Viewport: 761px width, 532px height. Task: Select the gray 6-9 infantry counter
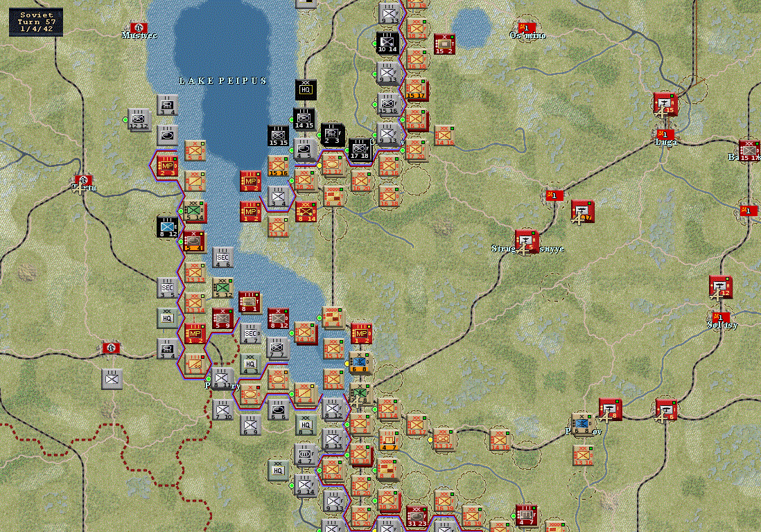pos(251,425)
